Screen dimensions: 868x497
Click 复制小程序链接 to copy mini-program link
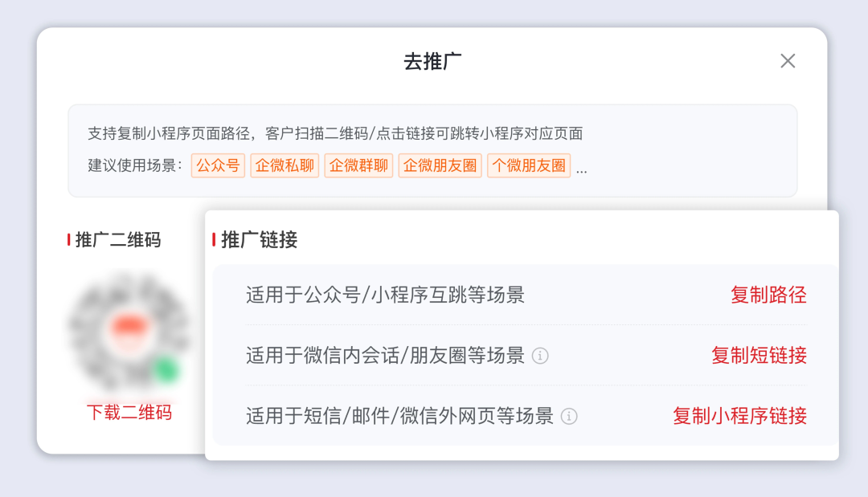739,416
